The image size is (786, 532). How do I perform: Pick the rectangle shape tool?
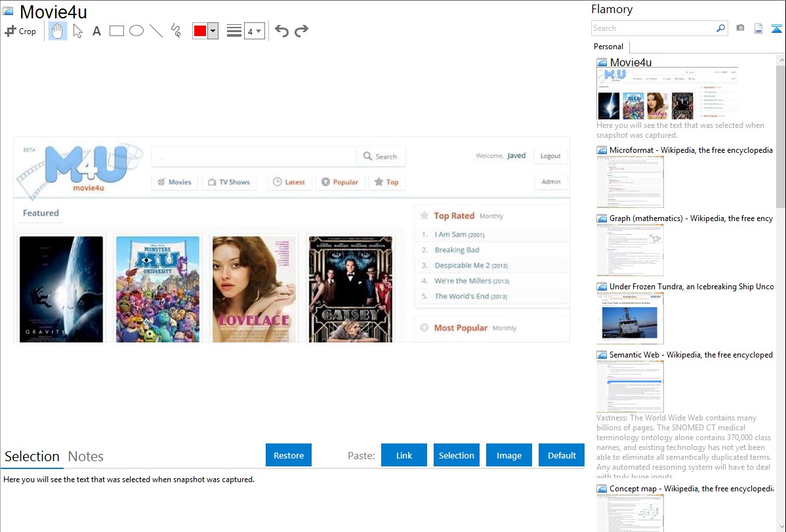[117, 31]
